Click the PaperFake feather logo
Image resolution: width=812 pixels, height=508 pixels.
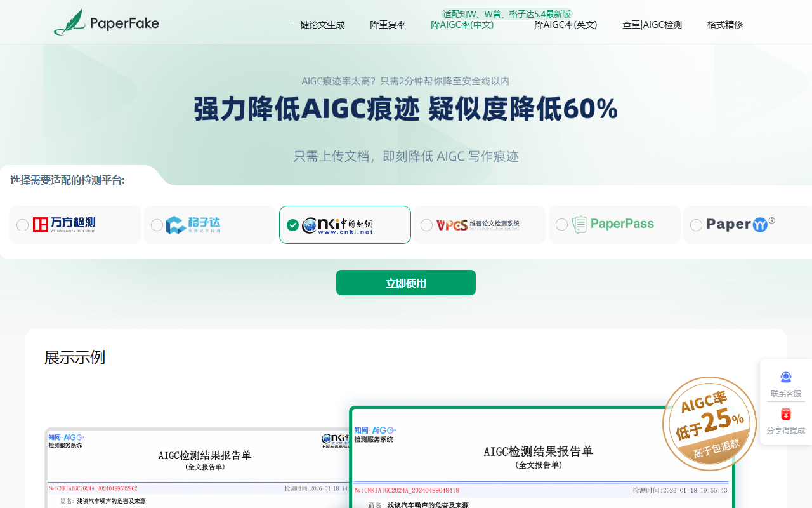point(107,22)
